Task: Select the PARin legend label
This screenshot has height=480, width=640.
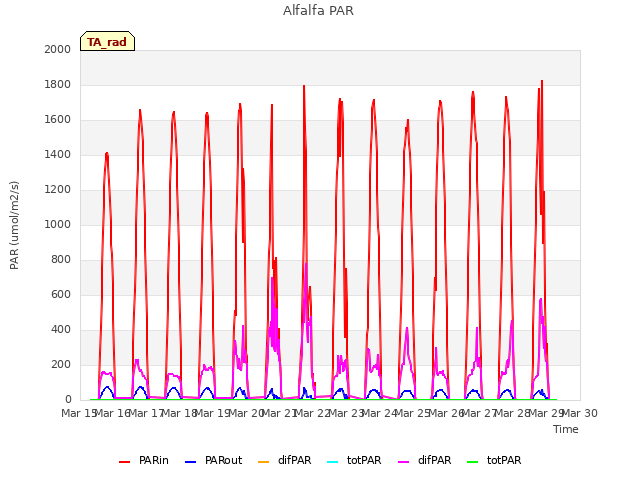Action: pyautogui.click(x=153, y=460)
